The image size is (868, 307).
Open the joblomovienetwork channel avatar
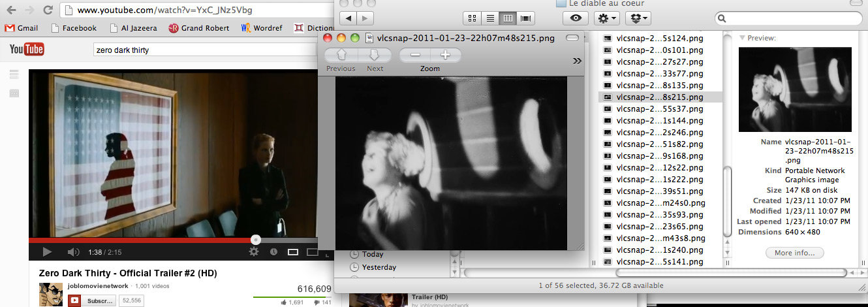[x=51, y=295]
